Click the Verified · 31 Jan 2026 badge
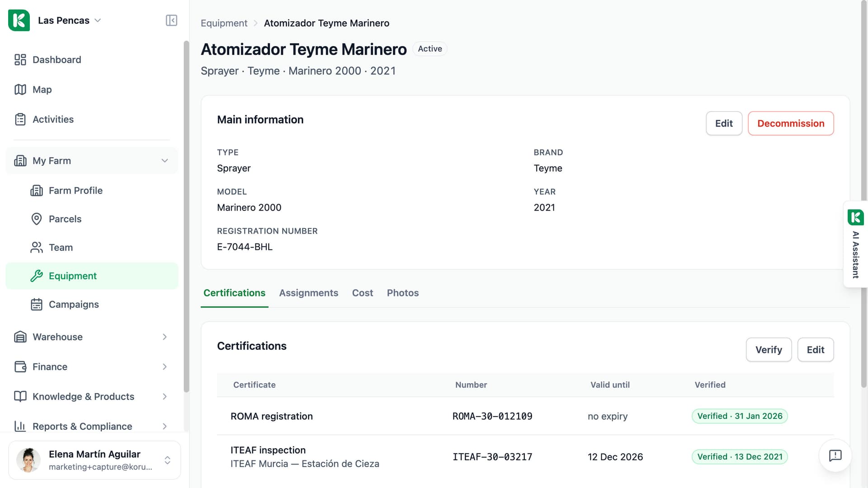 pos(740,416)
